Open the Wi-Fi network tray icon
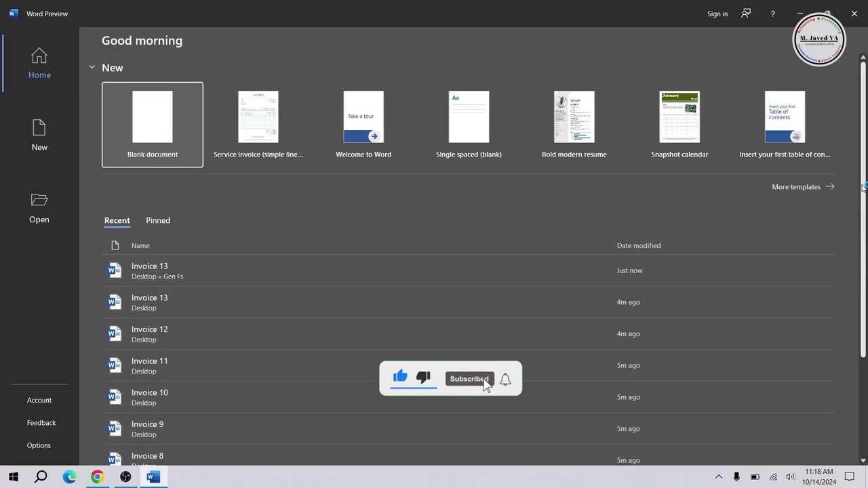868x488 pixels. pos(773,477)
